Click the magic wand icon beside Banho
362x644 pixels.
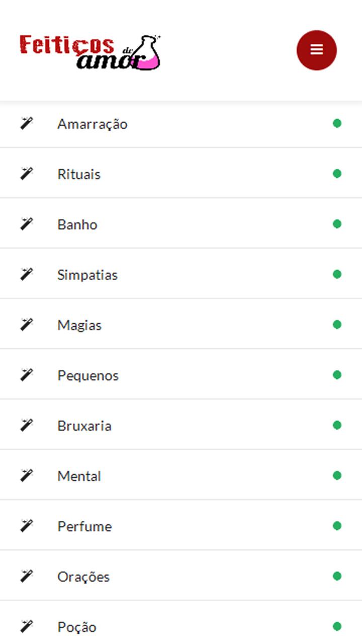pyautogui.click(x=27, y=224)
